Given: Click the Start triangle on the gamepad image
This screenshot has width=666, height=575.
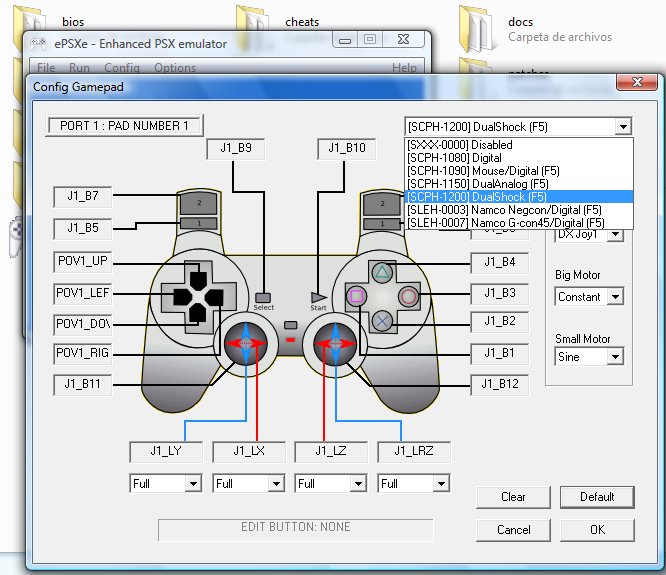Looking at the screenshot, I should point(319,297).
